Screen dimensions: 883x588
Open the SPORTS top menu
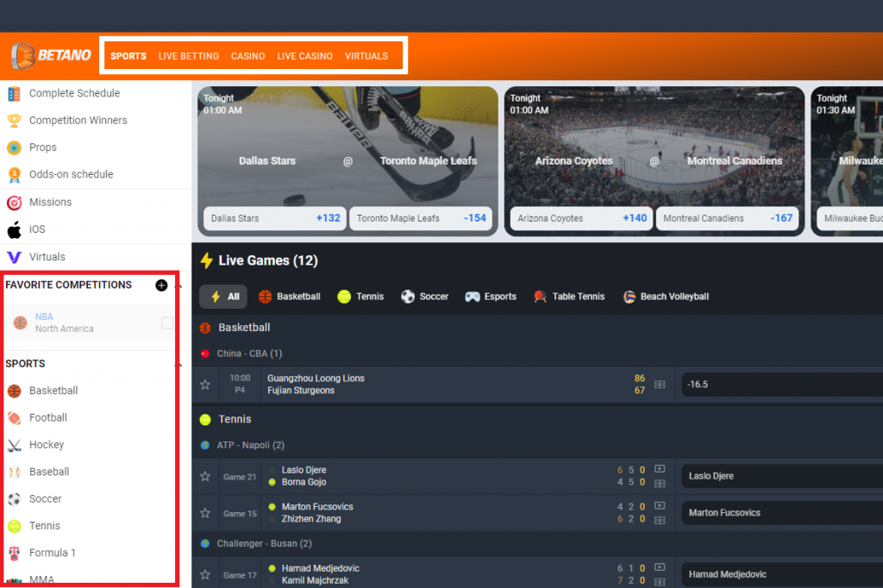coord(128,56)
